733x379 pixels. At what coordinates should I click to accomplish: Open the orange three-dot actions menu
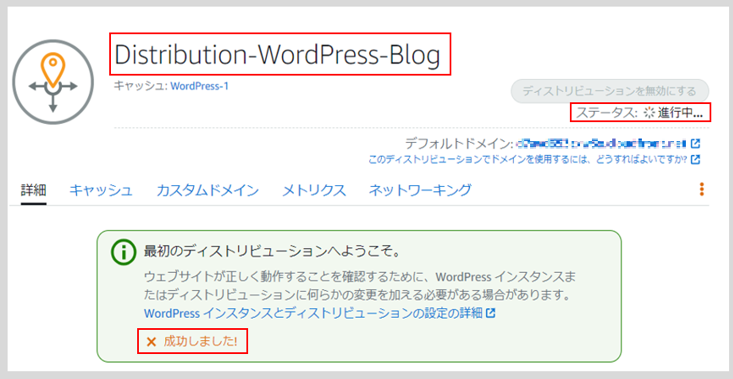click(x=701, y=189)
